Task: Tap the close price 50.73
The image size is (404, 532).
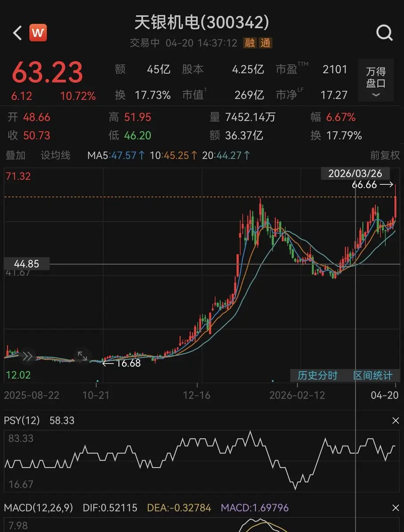Action: tap(37, 135)
